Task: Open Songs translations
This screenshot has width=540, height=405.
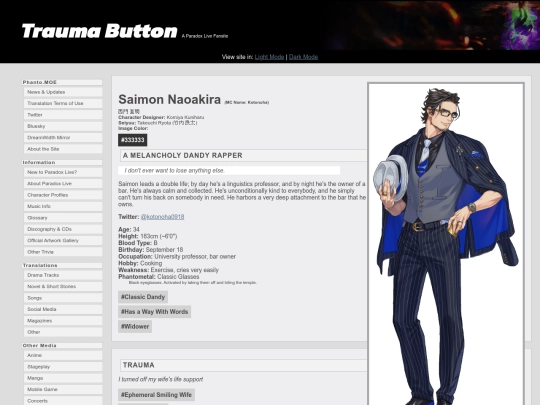Action: pyautogui.click(x=63, y=298)
